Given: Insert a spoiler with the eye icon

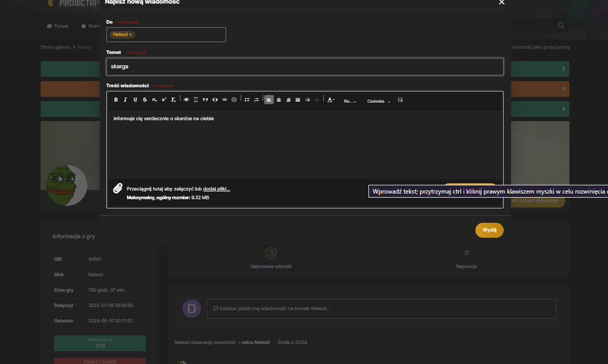Looking at the screenshot, I should point(186,100).
